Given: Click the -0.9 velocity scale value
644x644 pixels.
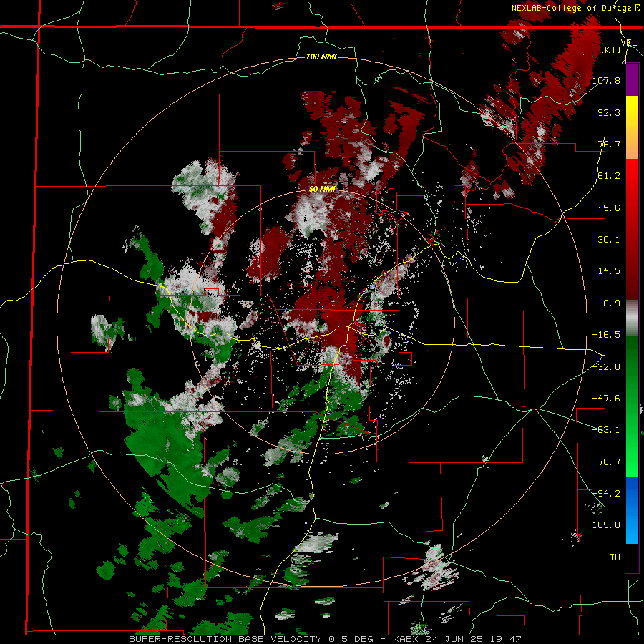Looking at the screenshot, I should tap(609, 303).
